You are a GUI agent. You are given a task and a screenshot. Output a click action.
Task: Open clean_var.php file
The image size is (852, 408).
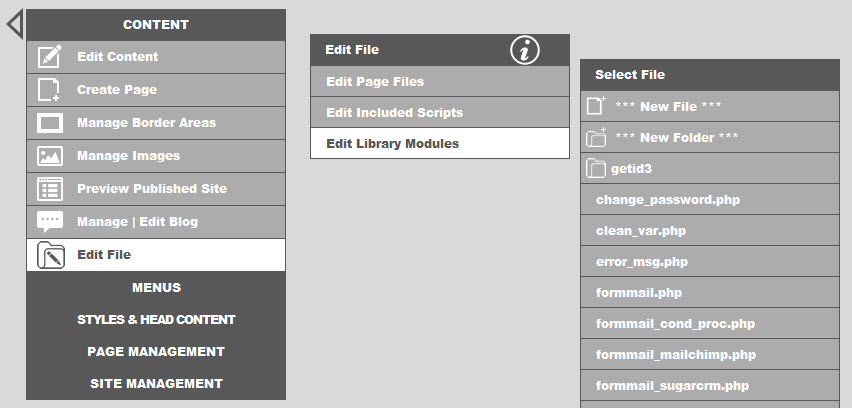point(710,230)
